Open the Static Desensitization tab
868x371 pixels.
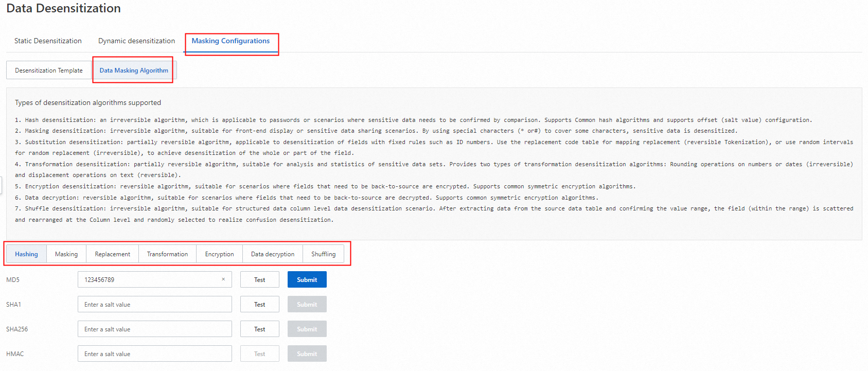48,41
